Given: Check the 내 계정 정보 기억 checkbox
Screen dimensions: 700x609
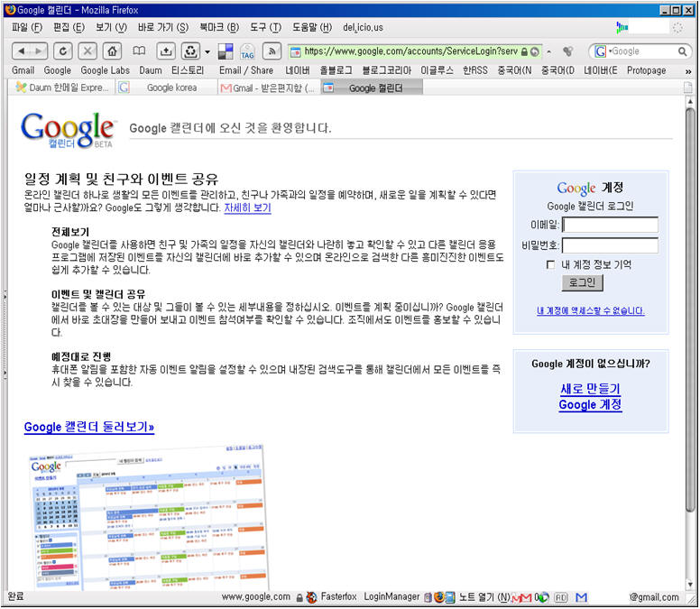Looking at the screenshot, I should point(550,264).
